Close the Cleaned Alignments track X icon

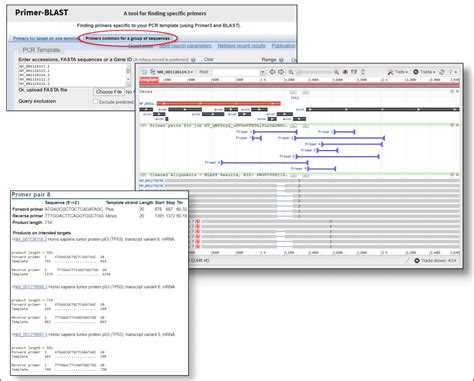coord(457,175)
